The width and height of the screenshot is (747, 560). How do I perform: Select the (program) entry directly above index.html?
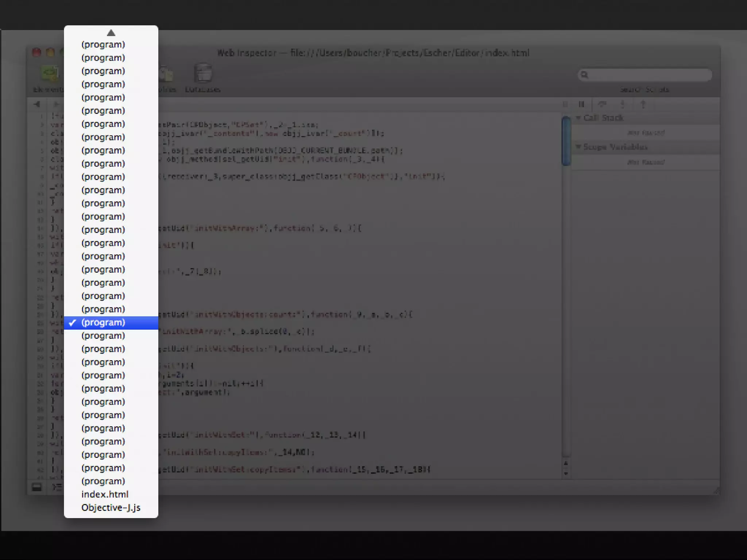click(103, 481)
